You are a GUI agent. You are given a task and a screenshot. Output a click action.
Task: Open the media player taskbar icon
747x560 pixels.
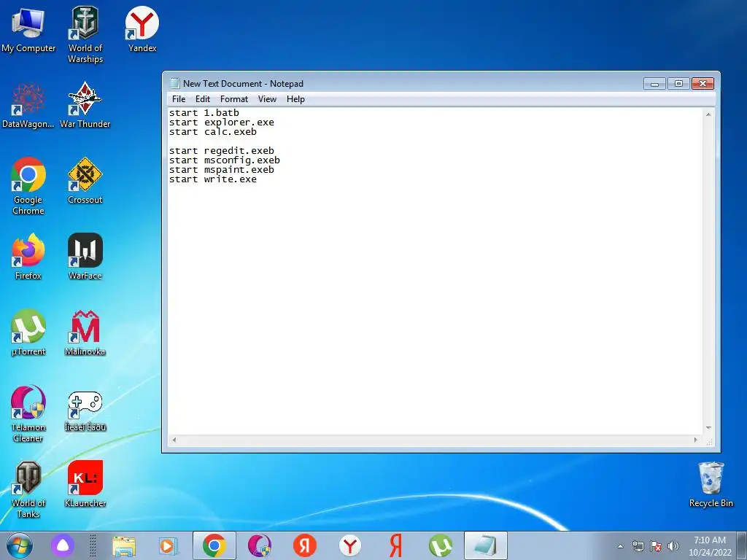pyautogui.click(x=169, y=545)
